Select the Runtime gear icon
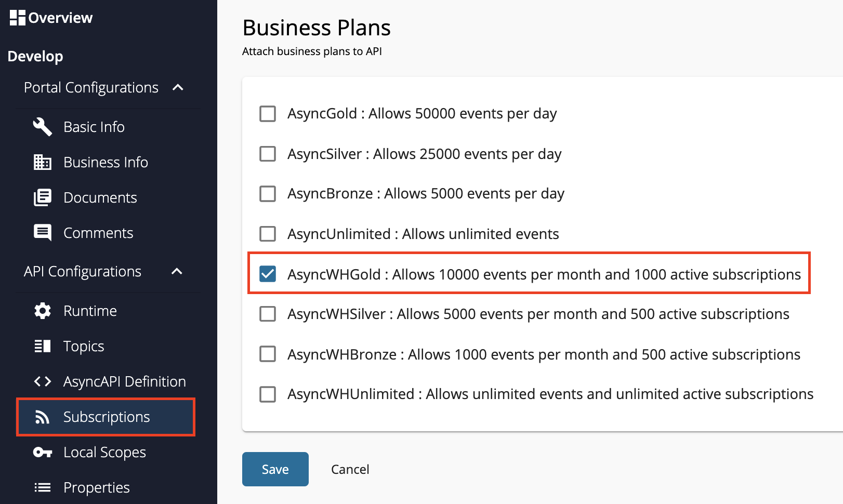Image resolution: width=843 pixels, height=504 pixels. click(42, 311)
